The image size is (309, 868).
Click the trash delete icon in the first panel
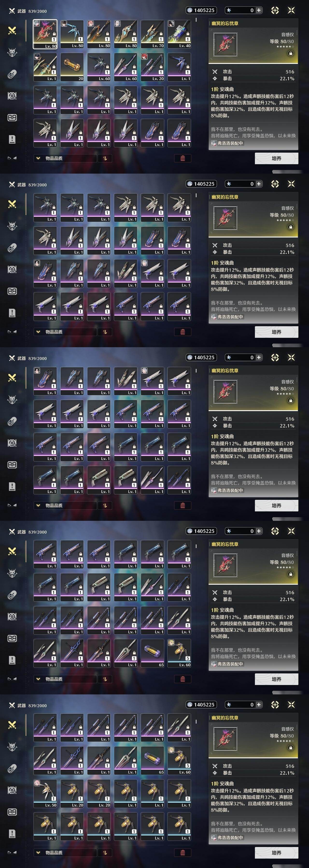click(183, 158)
